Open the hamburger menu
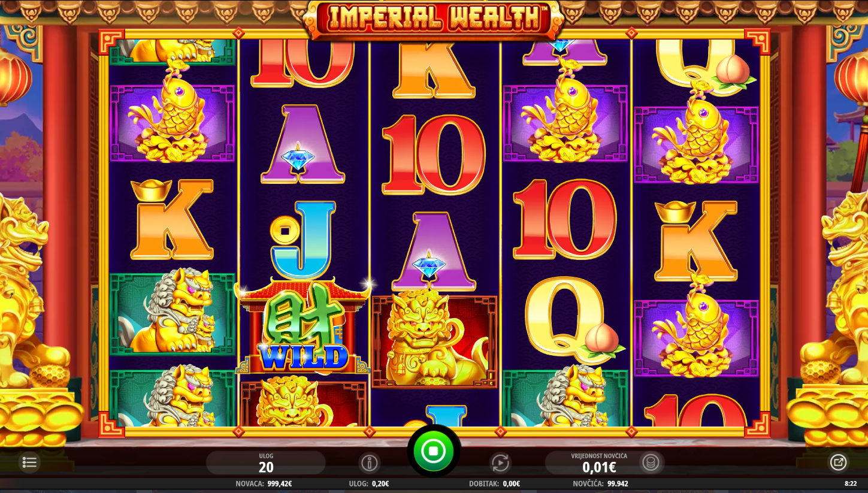868x493 pixels. point(29,462)
